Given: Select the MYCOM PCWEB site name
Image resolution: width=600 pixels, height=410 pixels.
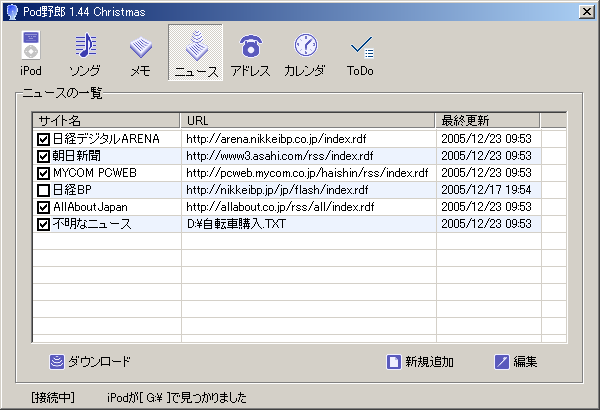Looking at the screenshot, I should click(95, 173).
